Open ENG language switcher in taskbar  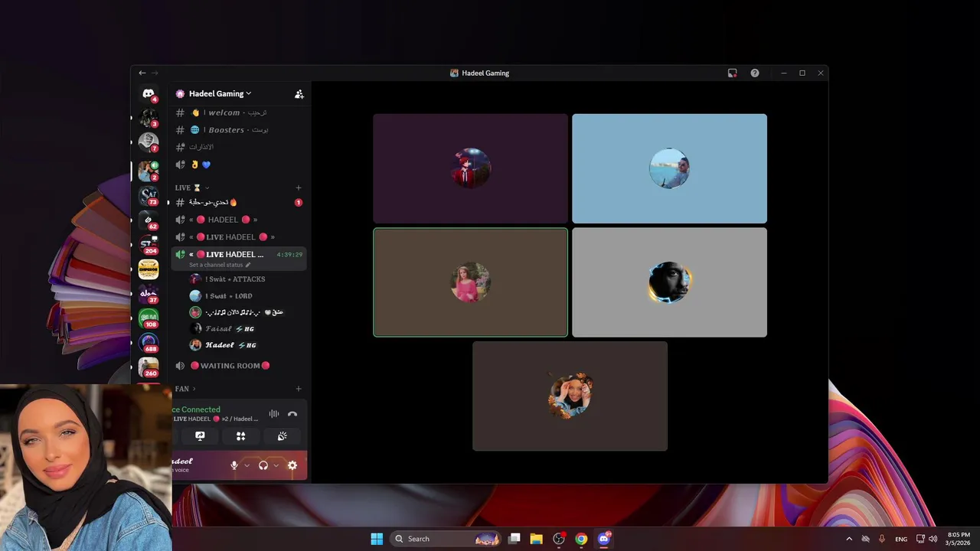901,539
